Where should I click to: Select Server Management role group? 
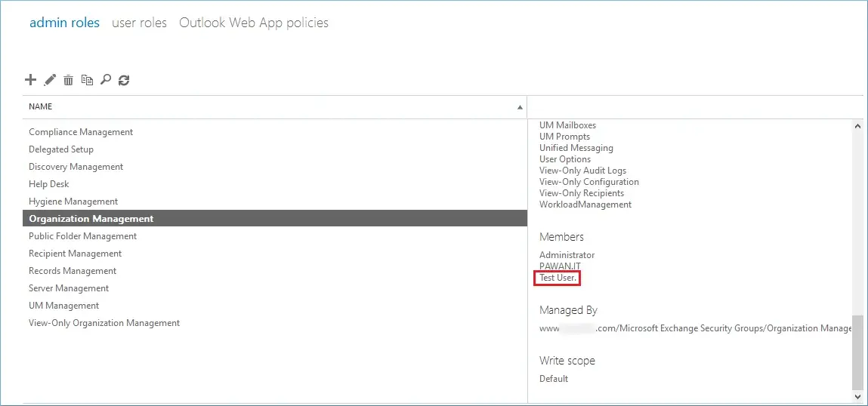tap(275, 288)
